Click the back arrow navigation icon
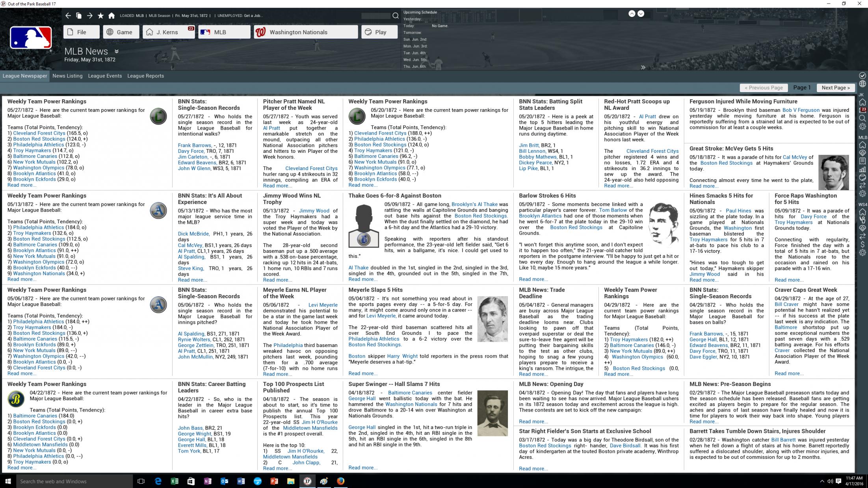This screenshot has width=868, height=488. (68, 16)
